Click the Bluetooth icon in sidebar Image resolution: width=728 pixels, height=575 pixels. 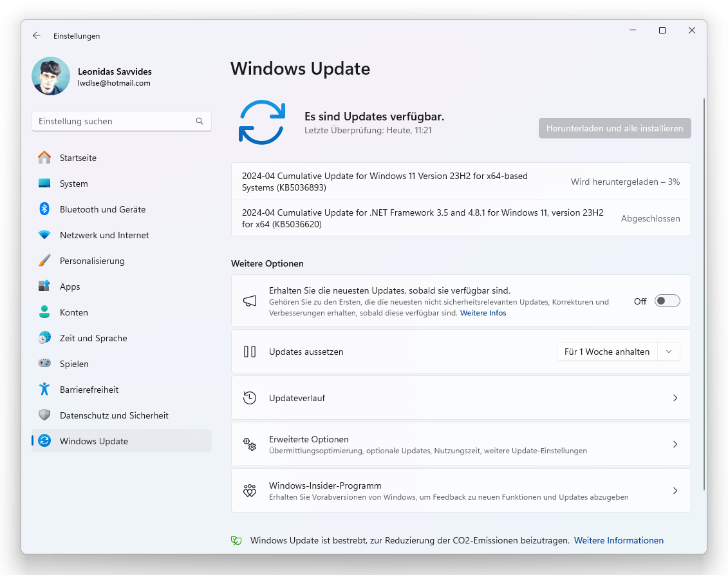[44, 209]
